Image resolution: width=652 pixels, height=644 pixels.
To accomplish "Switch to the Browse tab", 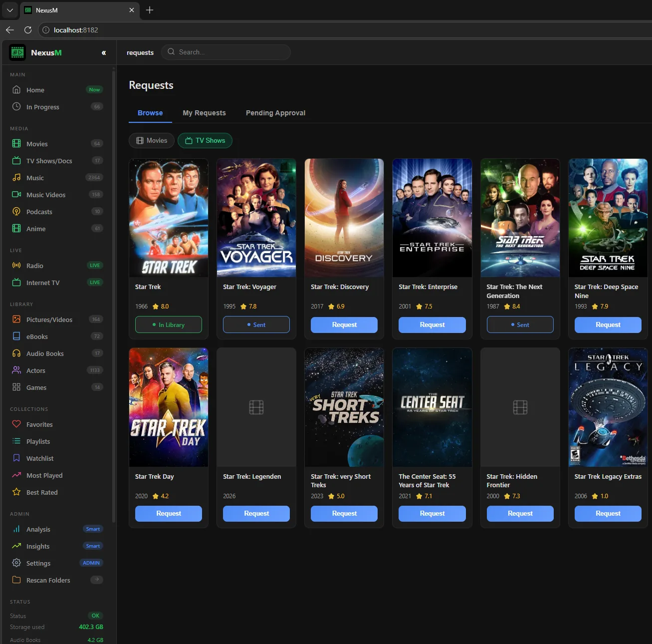I will [150, 113].
